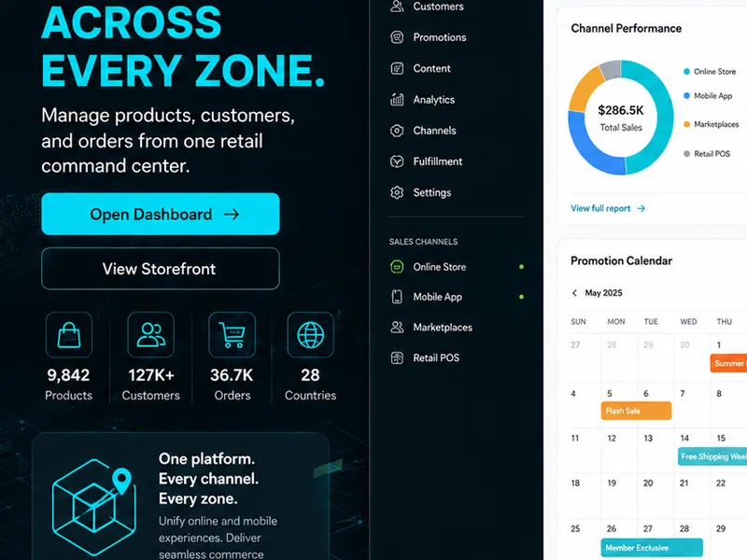Open the Free Shipping Week event
The image size is (747, 560).
712,456
